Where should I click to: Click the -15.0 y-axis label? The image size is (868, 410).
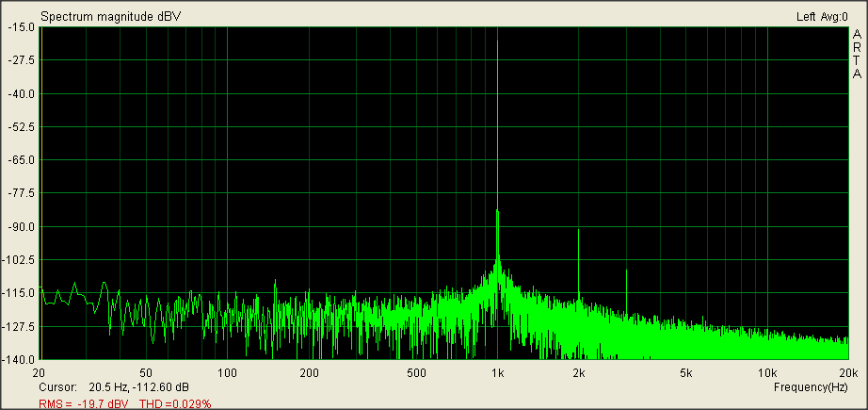point(23,26)
